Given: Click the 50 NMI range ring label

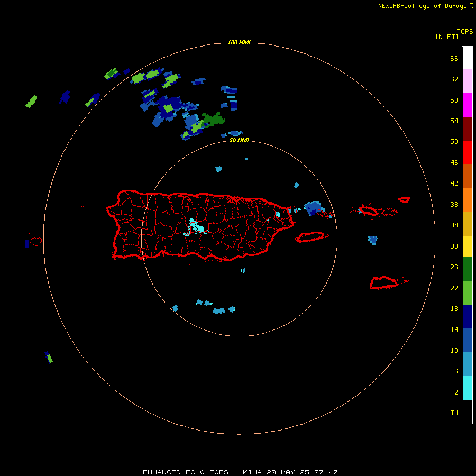Looking at the screenshot, I should [239, 140].
